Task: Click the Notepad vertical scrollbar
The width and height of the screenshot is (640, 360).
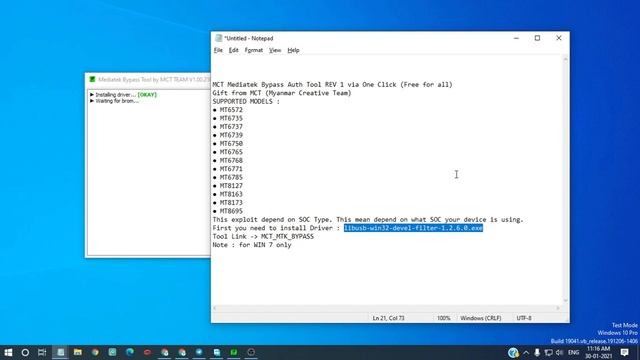Action: point(565,180)
